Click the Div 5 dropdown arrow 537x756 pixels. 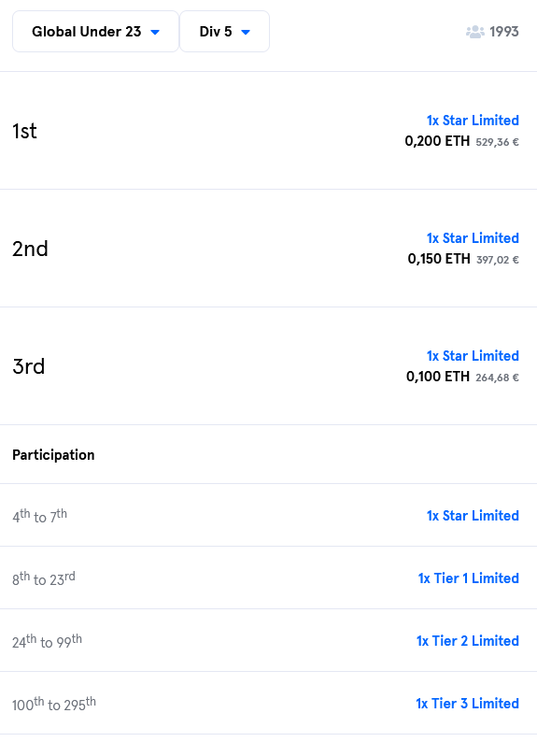[x=246, y=33]
